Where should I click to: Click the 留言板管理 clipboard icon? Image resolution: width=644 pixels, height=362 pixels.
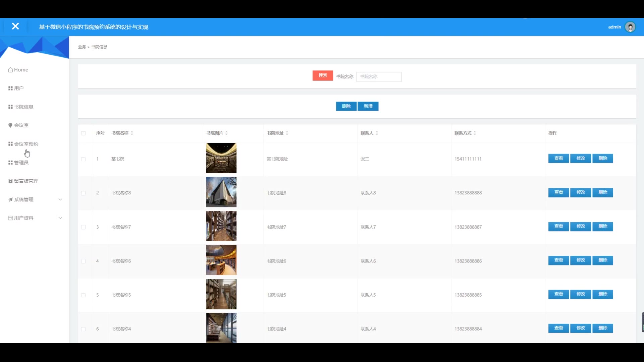(x=10, y=181)
